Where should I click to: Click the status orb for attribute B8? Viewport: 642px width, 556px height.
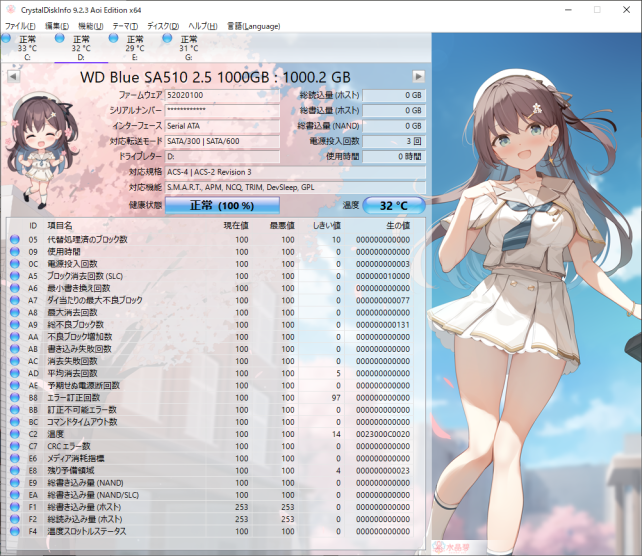coord(15,397)
